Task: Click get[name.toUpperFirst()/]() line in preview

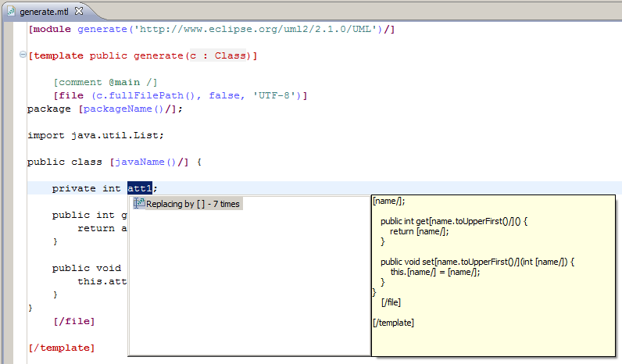Action: [454, 221]
